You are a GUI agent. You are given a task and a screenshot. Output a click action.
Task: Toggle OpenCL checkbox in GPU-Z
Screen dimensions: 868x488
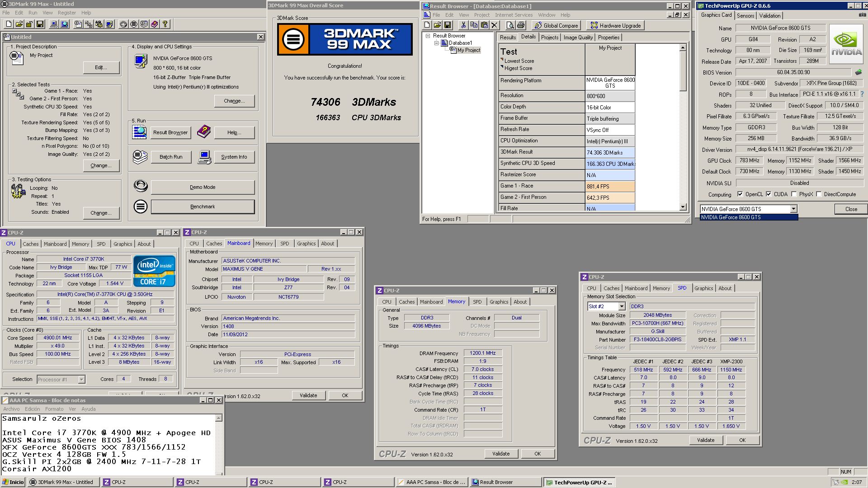pyautogui.click(x=740, y=194)
